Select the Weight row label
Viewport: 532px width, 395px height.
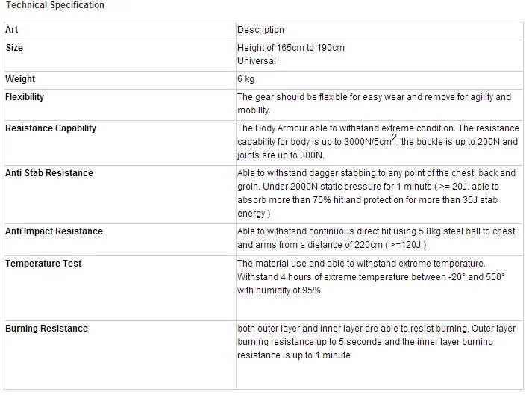[20, 79]
